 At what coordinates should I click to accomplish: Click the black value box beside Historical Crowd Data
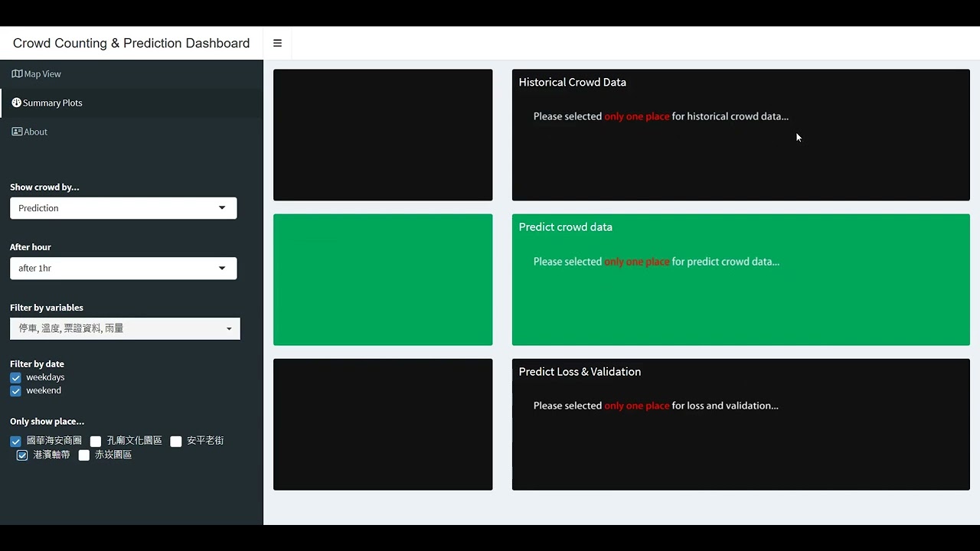pos(383,135)
